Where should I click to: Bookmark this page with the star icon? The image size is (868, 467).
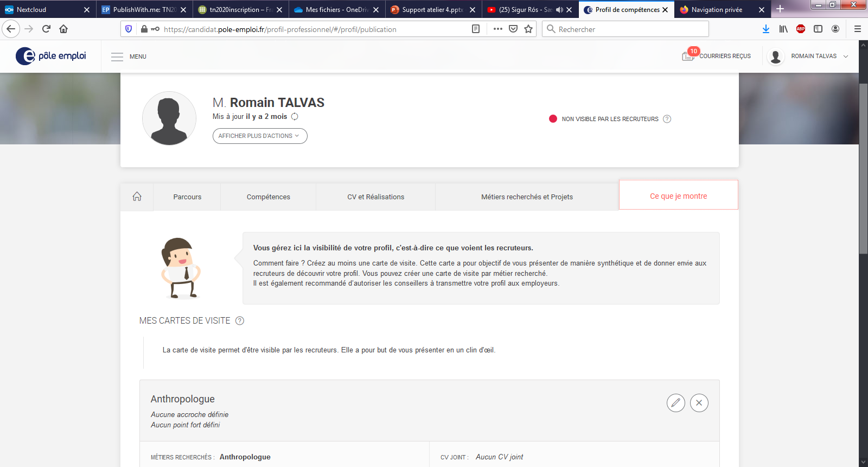528,29
